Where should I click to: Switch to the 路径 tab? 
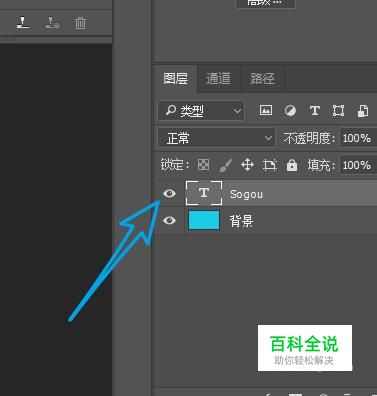[x=262, y=79]
